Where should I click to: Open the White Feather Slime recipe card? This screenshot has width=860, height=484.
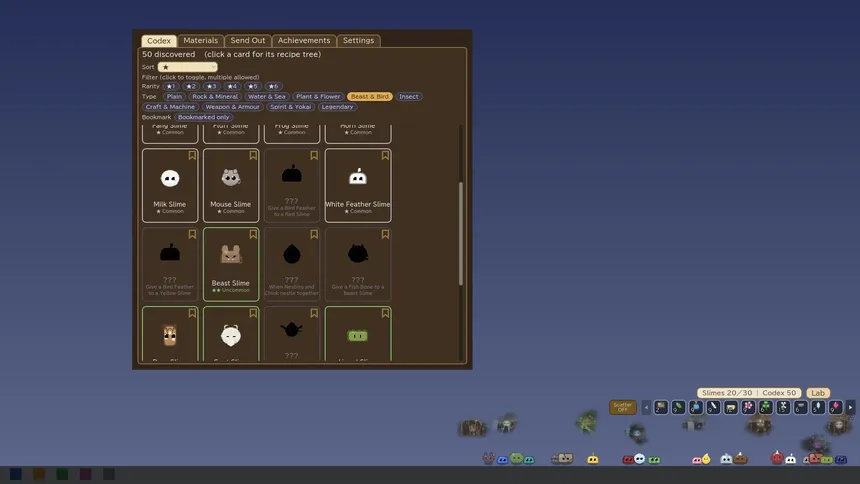(x=358, y=185)
